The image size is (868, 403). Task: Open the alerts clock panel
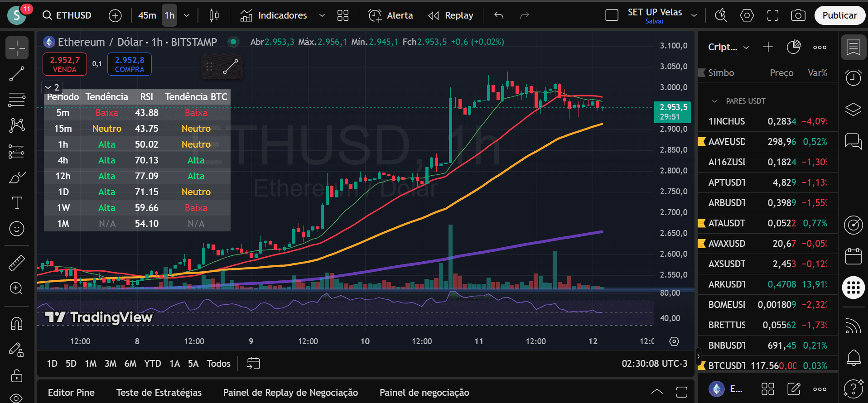point(854,78)
